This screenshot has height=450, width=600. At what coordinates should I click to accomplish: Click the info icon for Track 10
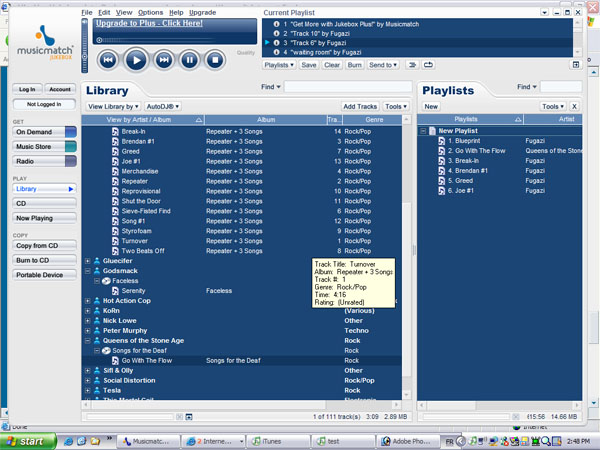[x=276, y=33]
